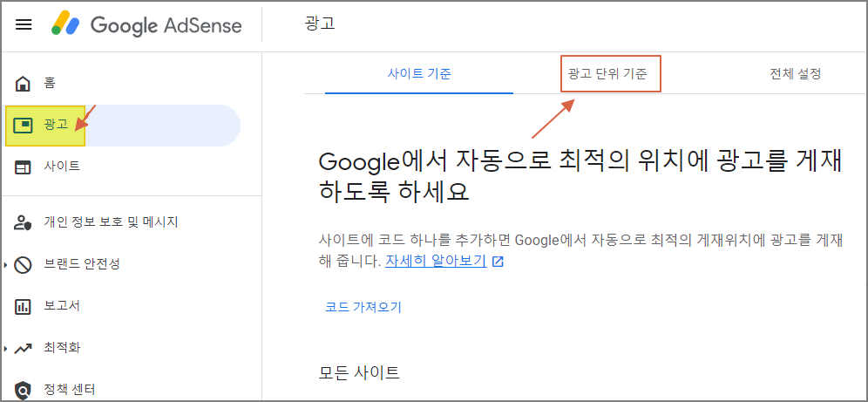This screenshot has height=402, width=868.
Task: Follow the 자세히 알아보기 link
Action: (436, 261)
